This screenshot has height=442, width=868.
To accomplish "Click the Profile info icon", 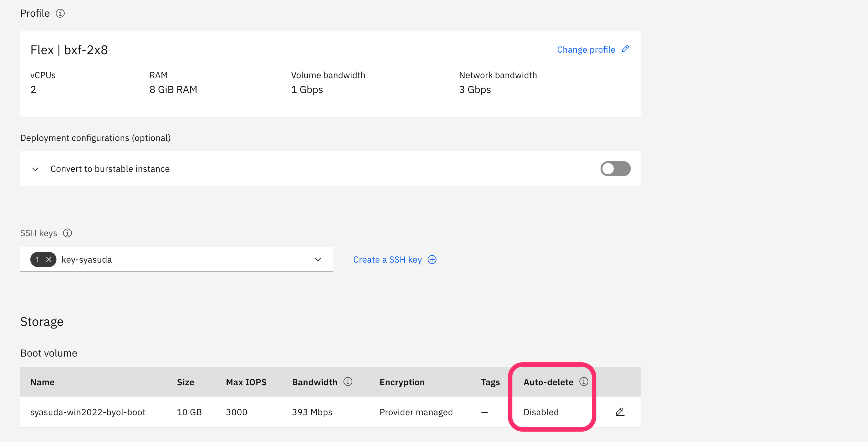I will 60,14.
